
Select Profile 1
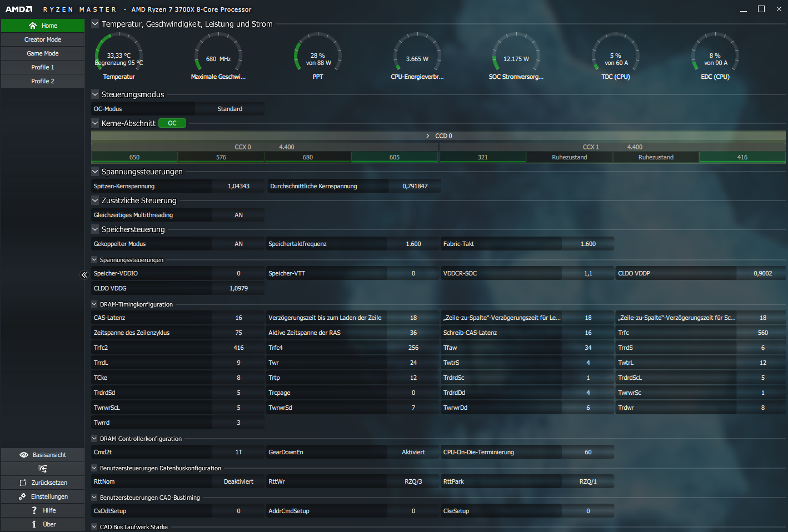point(43,67)
